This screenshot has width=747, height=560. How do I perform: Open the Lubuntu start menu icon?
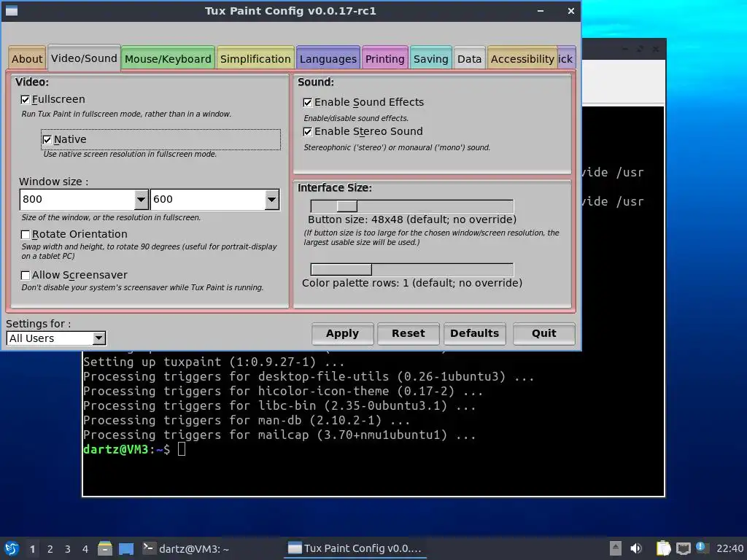[x=12, y=548]
